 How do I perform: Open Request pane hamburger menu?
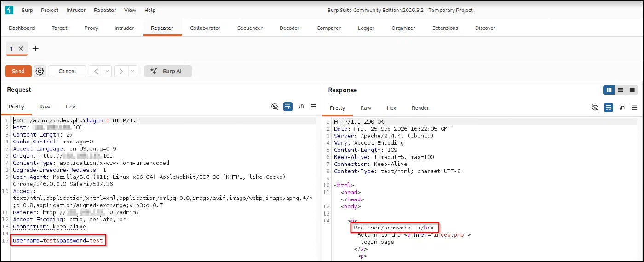pos(314,107)
